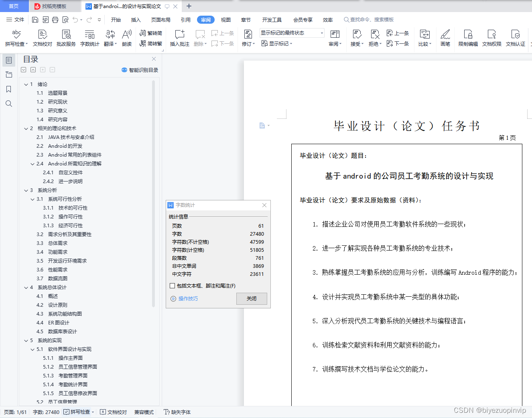
Task: Open the spell check tool (拼写检查)
Action: 16,38
